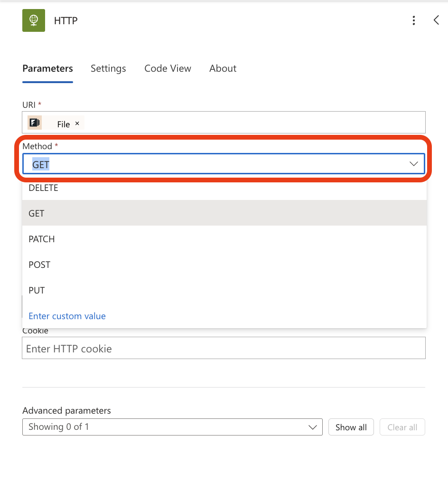Remove the File token with its X

(x=77, y=123)
